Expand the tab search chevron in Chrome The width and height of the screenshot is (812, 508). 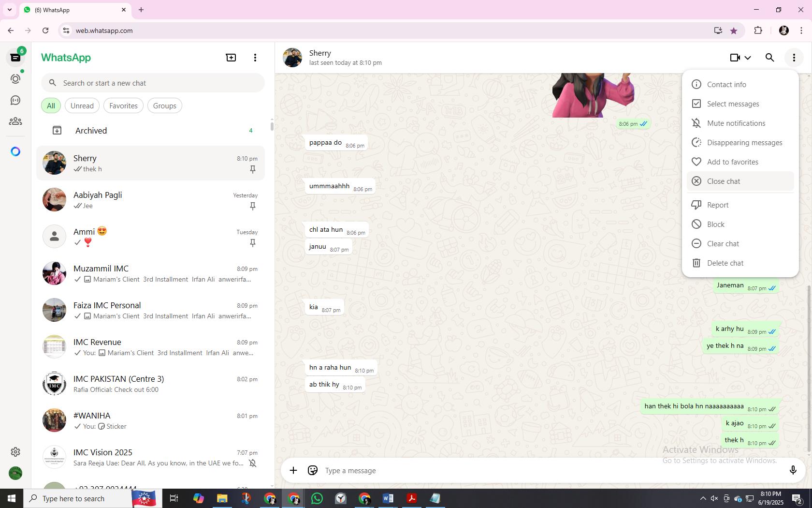click(x=9, y=10)
